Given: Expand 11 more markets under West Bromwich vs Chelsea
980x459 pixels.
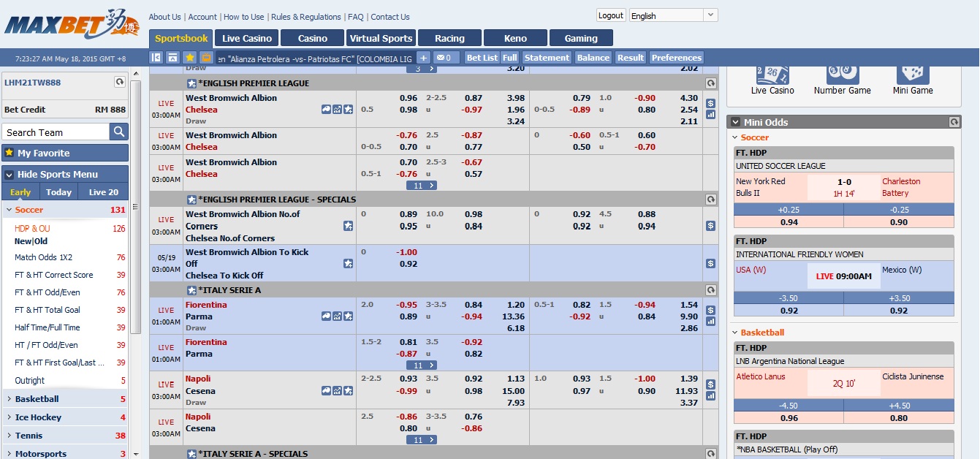Looking at the screenshot, I should point(422,186).
